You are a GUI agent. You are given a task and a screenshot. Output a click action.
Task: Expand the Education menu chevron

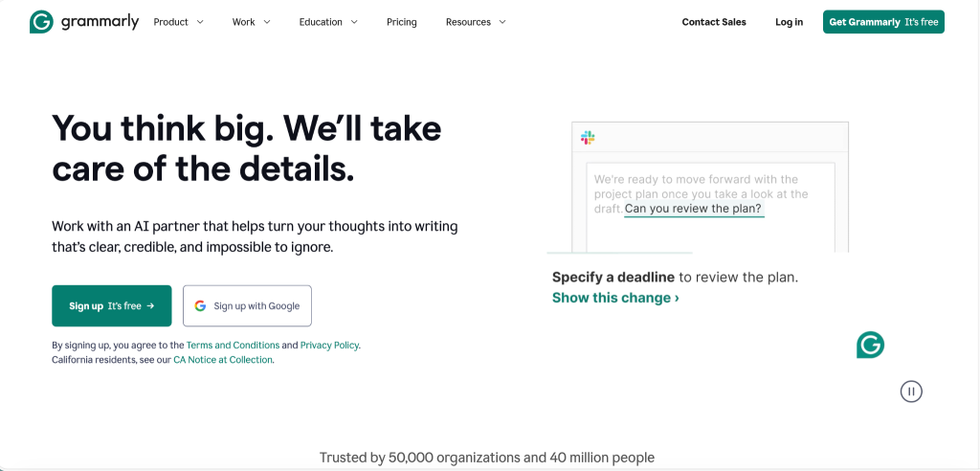[x=354, y=22]
